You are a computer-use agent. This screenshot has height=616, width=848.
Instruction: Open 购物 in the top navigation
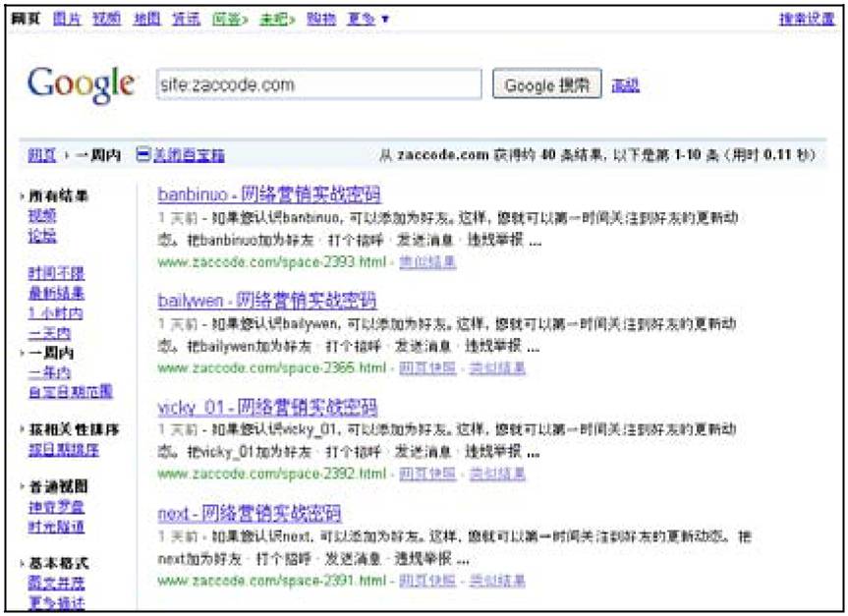point(321,19)
